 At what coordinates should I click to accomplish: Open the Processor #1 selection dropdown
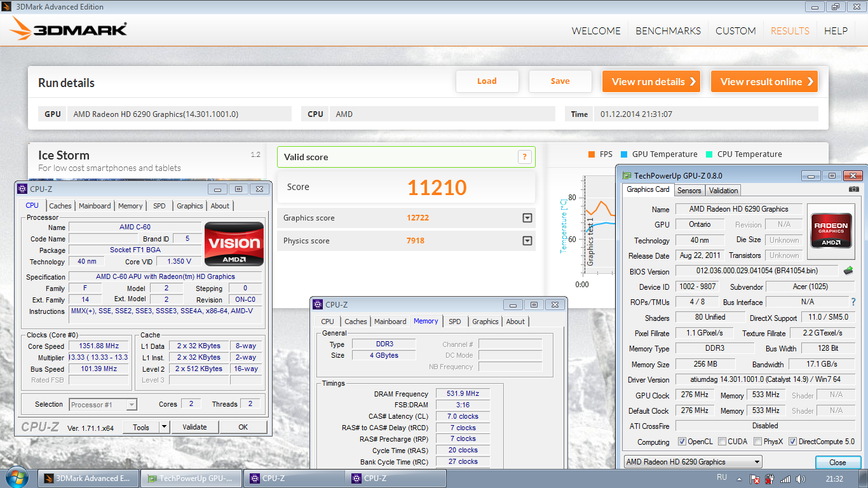coord(103,404)
